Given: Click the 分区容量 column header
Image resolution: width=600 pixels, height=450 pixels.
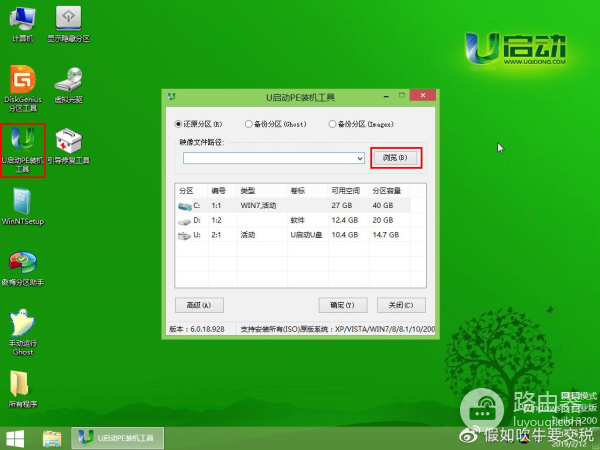Looking at the screenshot, I should pos(390,191).
